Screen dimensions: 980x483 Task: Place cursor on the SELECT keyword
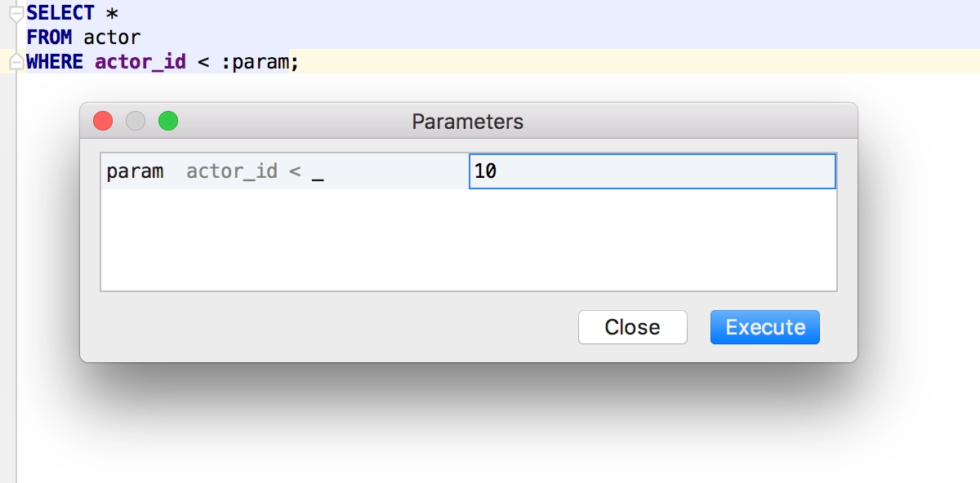tap(60, 13)
